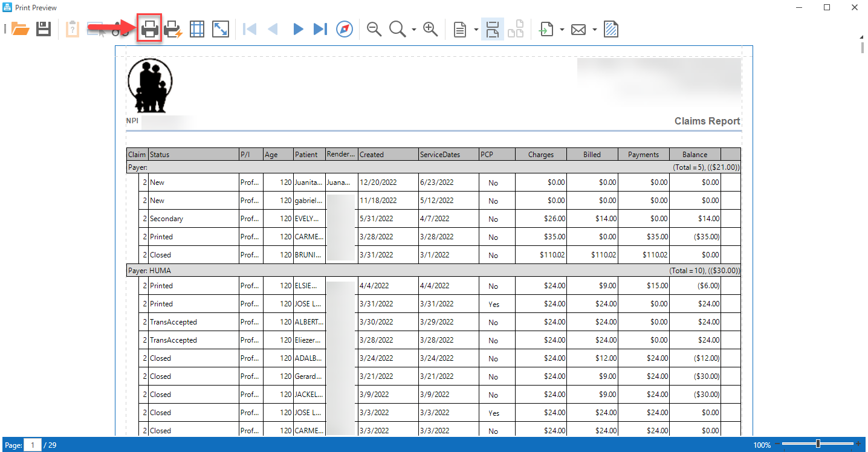The height and width of the screenshot is (452, 868).
Task: Click the '12/20/2022' created date
Action: coord(388,182)
